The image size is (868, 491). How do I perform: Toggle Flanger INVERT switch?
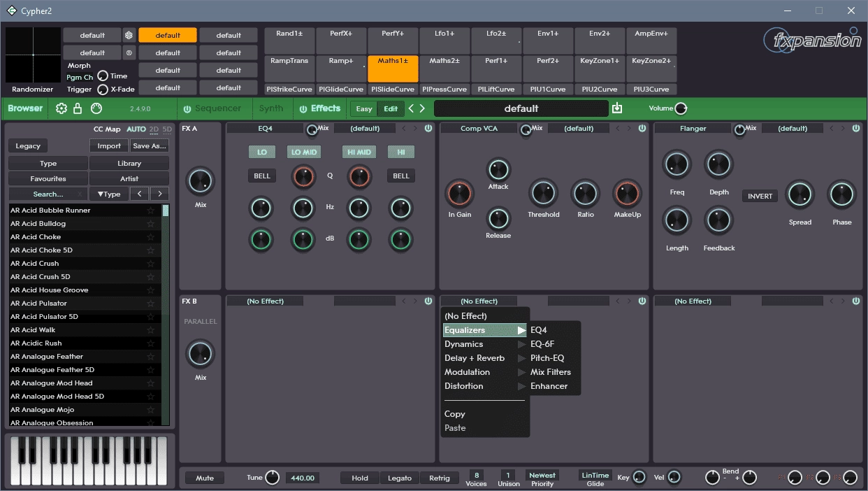click(x=760, y=196)
